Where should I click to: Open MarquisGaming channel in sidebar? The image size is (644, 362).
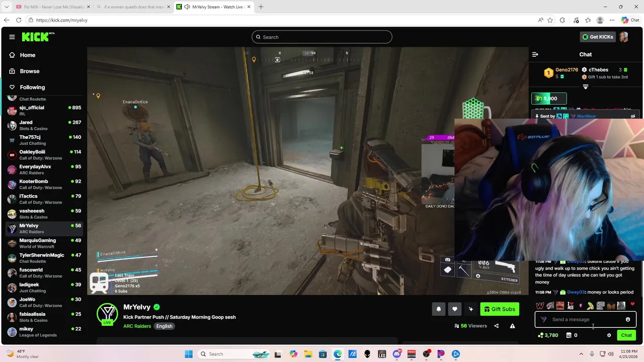pyautogui.click(x=44, y=243)
